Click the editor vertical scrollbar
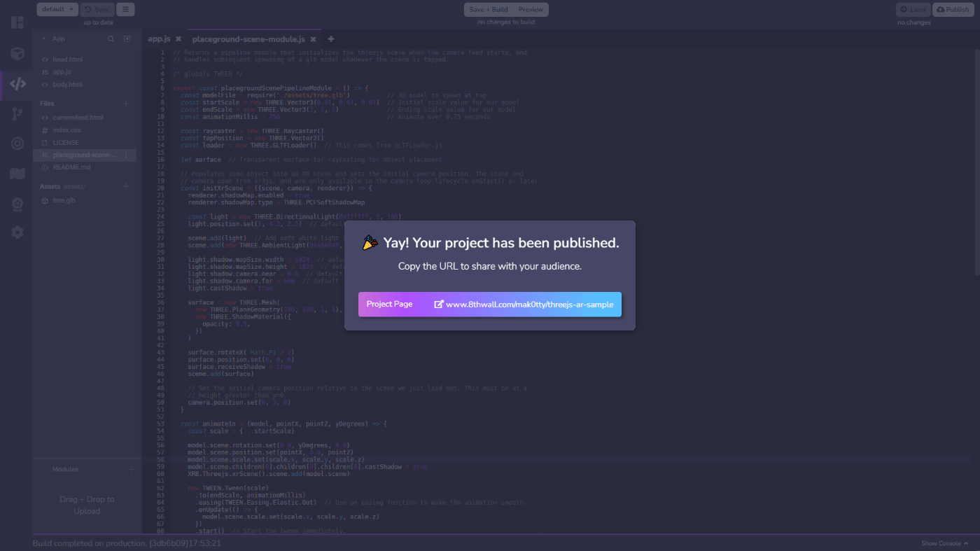The image size is (980, 551). (x=976, y=161)
